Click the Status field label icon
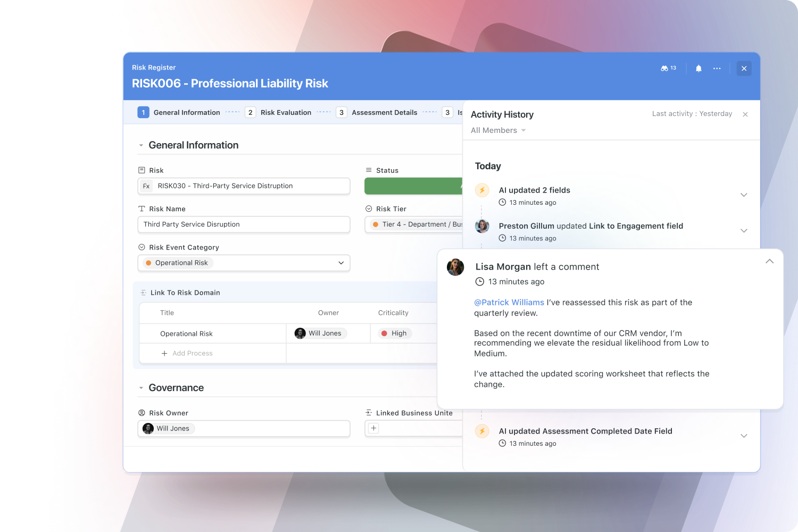 (369, 170)
